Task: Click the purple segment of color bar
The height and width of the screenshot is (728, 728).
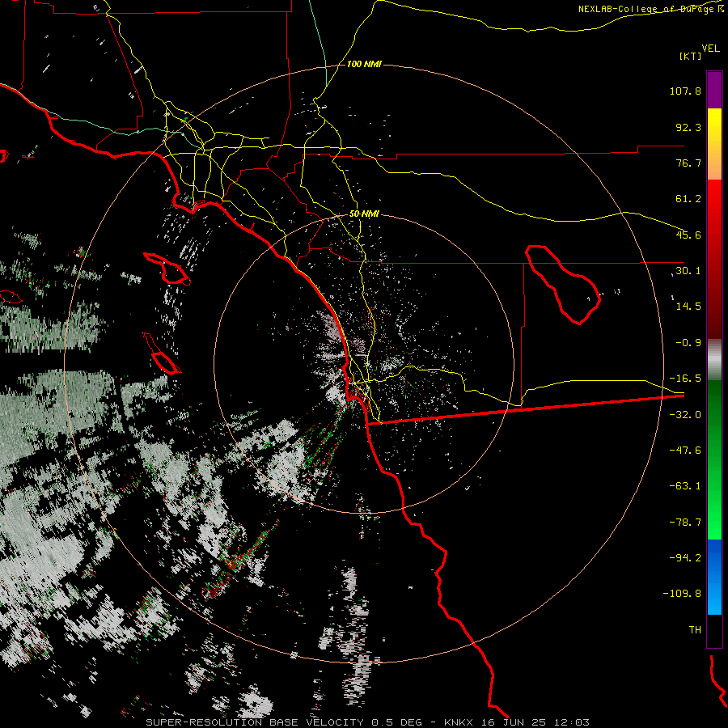Action: [x=714, y=90]
